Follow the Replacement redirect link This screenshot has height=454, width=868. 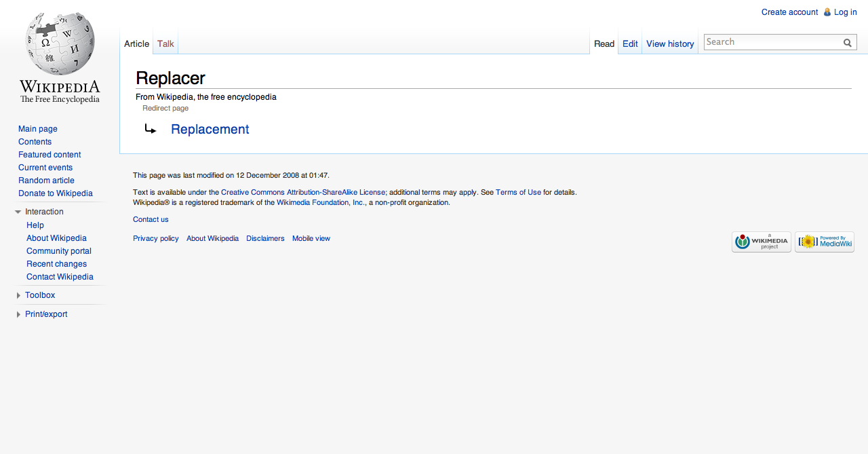click(x=210, y=129)
